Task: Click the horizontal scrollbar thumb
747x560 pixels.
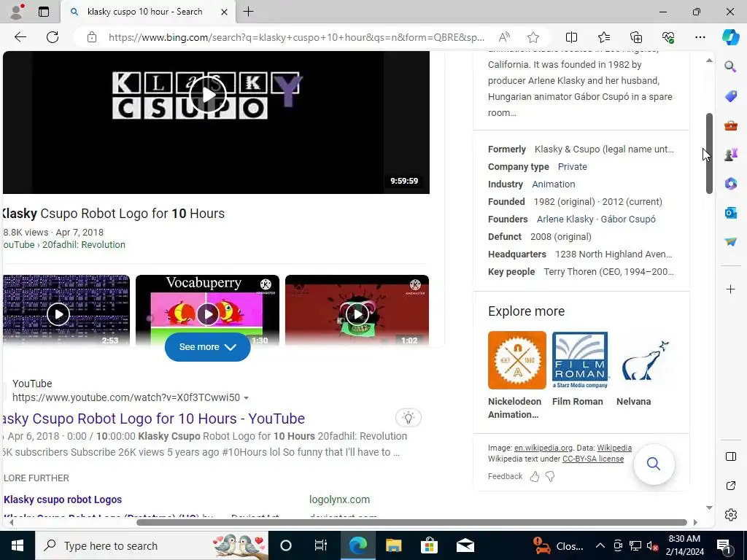Action: (411, 522)
